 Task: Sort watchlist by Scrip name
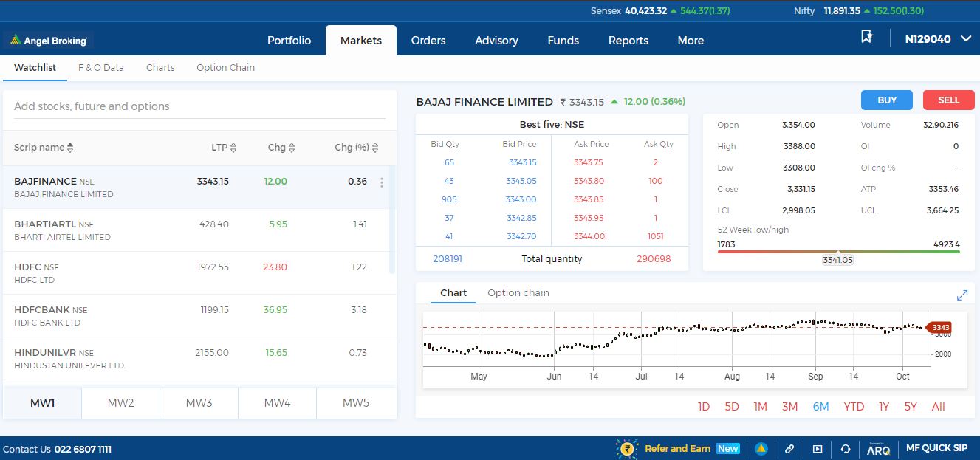[70, 148]
